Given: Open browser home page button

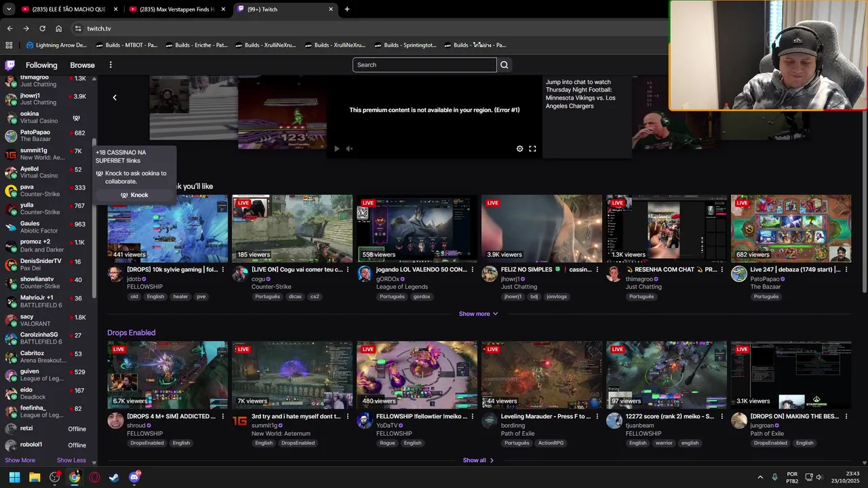Looking at the screenshot, I should [x=58, y=28].
